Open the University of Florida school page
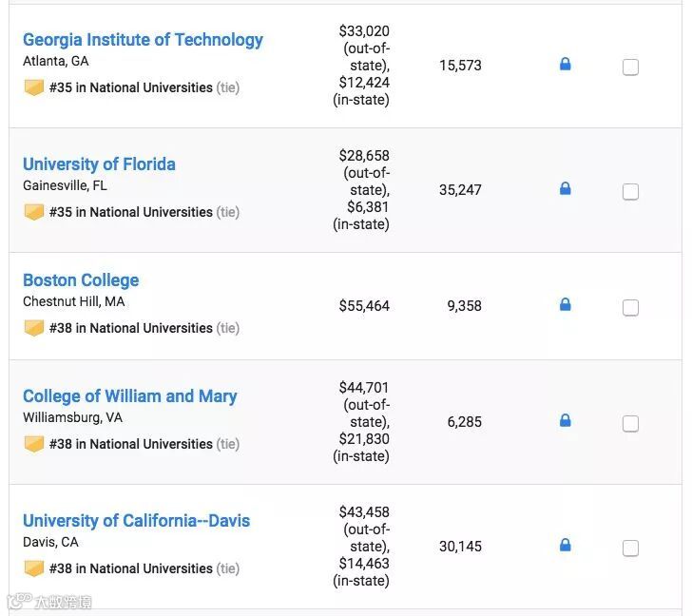 [99, 164]
